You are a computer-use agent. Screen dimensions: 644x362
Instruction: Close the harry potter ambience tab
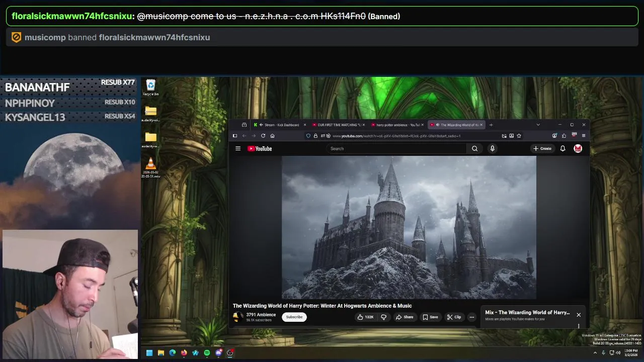[x=423, y=125]
